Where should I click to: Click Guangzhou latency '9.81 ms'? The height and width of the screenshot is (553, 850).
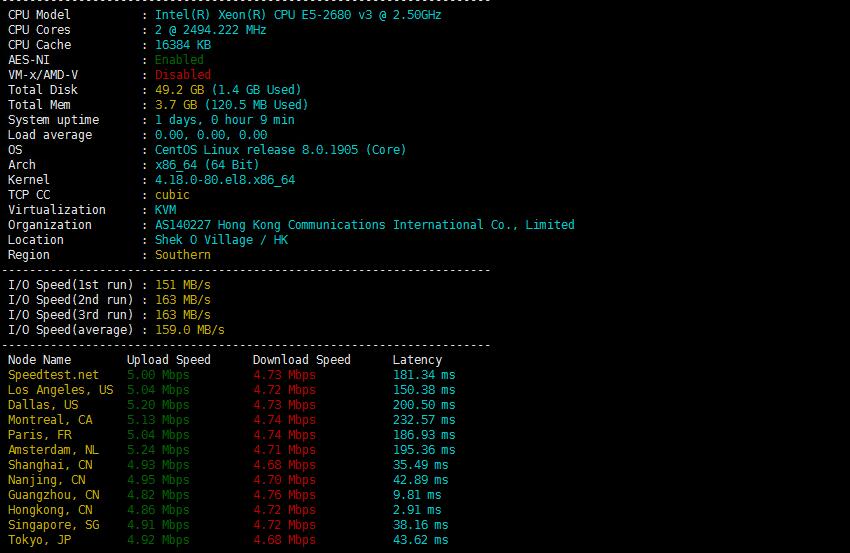(x=417, y=495)
